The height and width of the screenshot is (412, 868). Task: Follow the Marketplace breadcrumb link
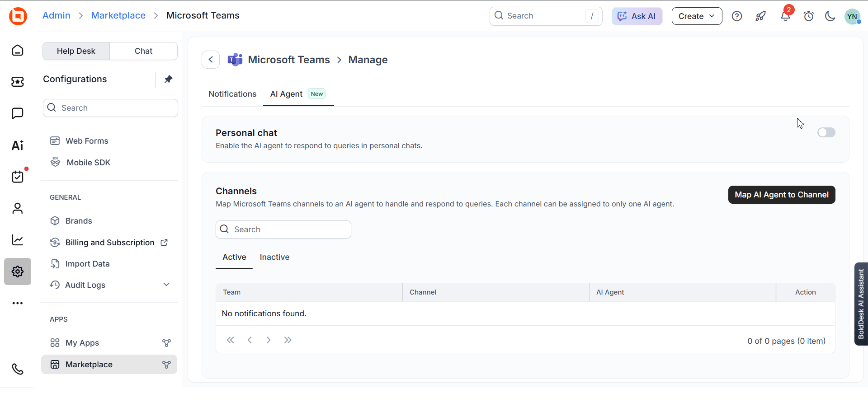118,15
